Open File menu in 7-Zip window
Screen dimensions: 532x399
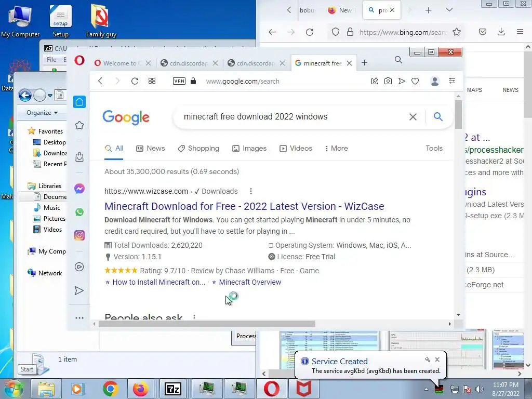[51, 60]
